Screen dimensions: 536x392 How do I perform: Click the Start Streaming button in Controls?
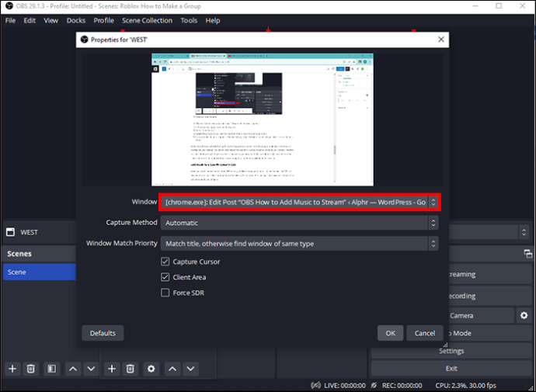click(490, 274)
